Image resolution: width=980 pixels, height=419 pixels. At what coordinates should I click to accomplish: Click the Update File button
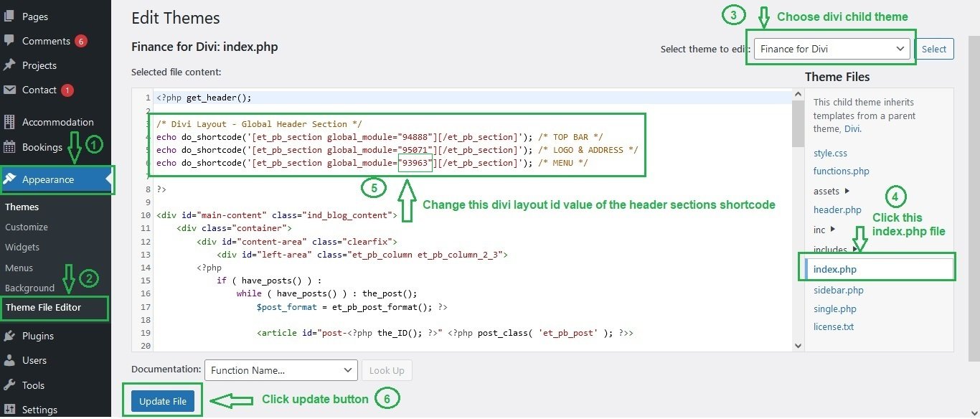coord(163,401)
